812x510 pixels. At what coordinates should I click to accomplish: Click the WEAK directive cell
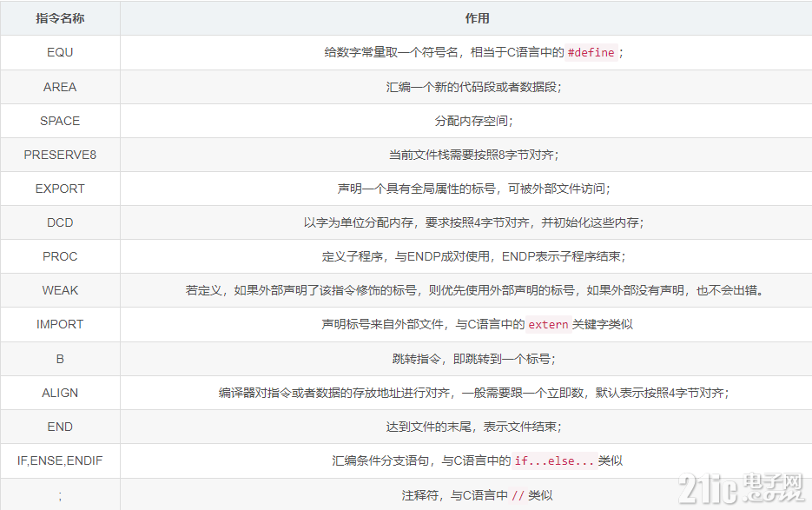60,290
